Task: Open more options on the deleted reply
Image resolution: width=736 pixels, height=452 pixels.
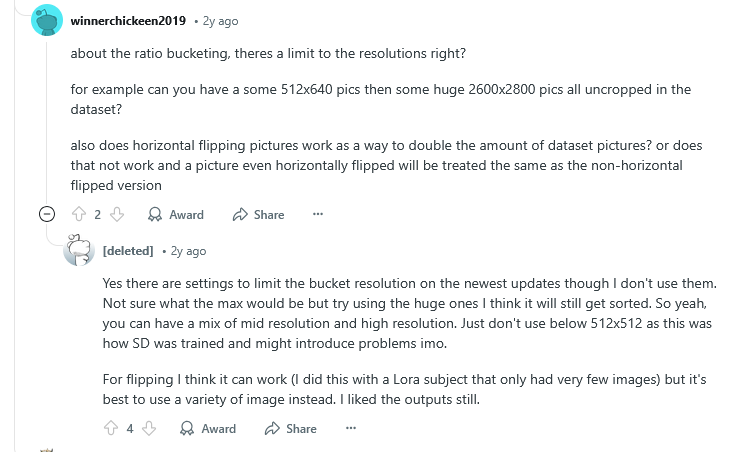Action: [351, 428]
